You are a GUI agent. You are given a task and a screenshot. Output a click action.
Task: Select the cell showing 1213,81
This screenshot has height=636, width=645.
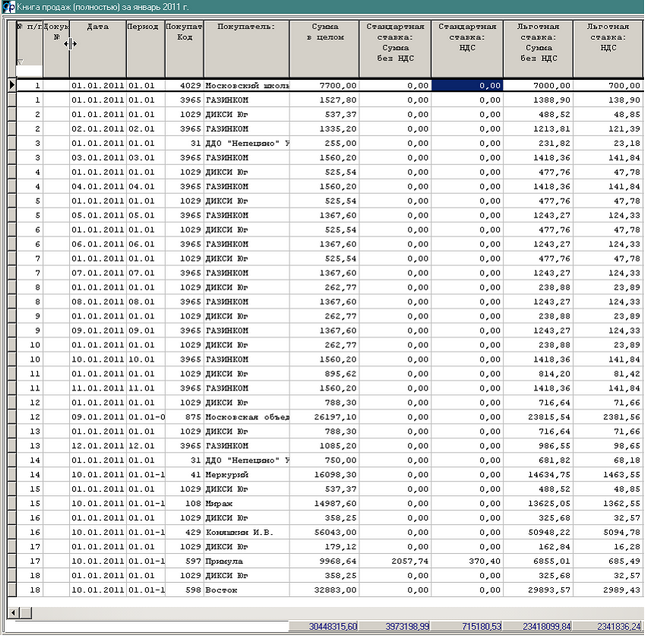[538, 129]
